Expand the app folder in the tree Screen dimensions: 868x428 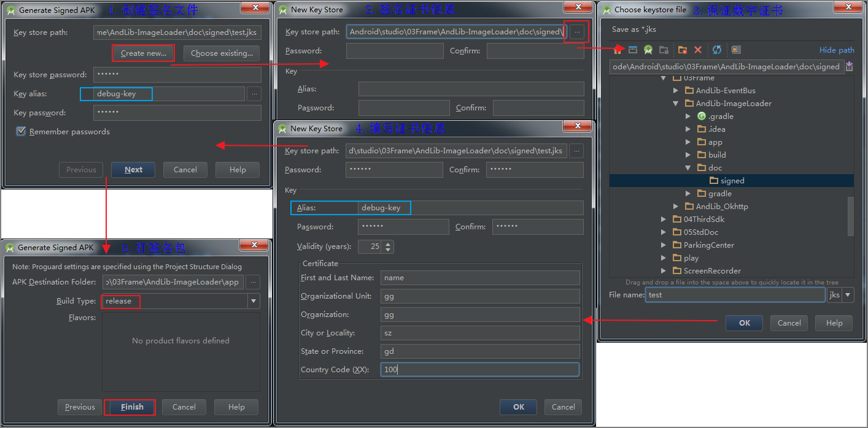tap(688, 142)
